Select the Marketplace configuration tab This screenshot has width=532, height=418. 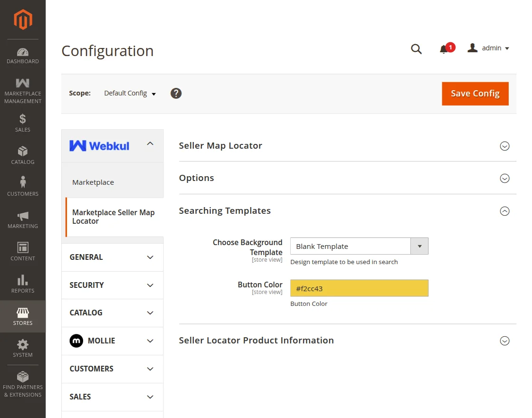click(93, 182)
